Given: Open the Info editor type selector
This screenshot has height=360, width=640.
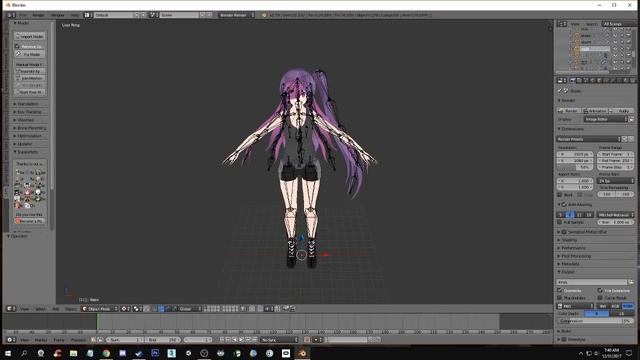Looking at the screenshot, I should click(x=11, y=15).
